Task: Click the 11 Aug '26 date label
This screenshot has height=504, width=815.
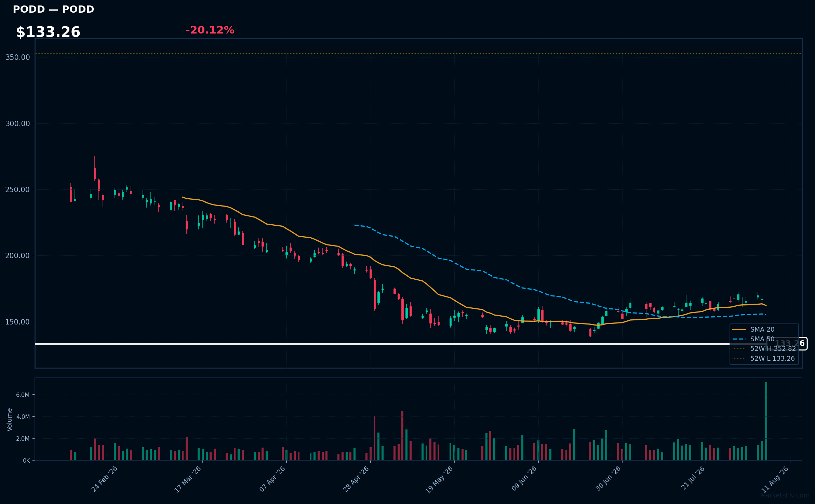Action: pos(775,479)
